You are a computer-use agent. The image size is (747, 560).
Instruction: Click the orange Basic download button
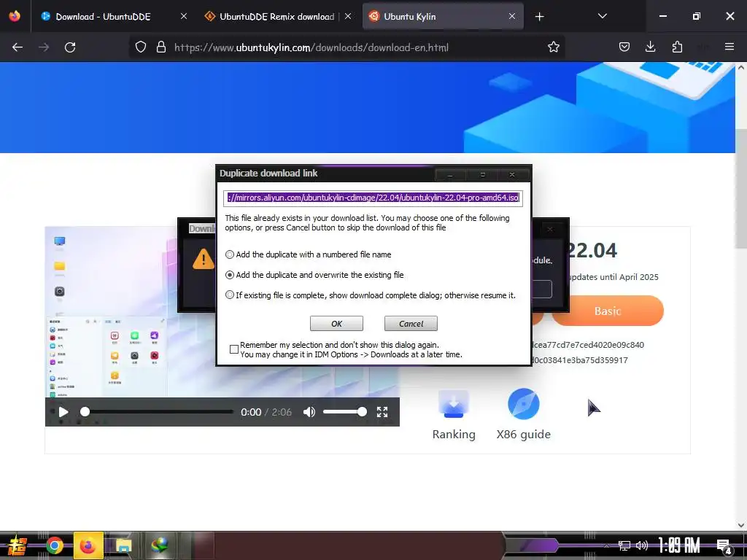coord(608,311)
